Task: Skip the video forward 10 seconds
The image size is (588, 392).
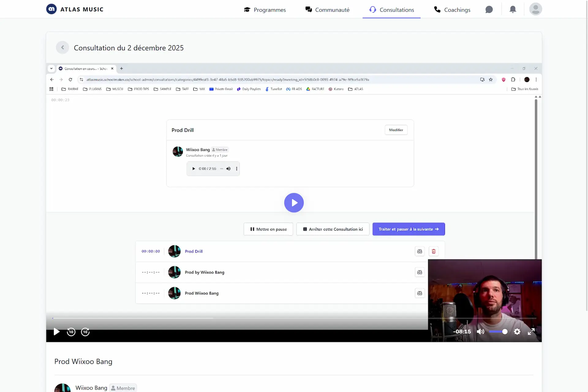Action: click(85, 332)
